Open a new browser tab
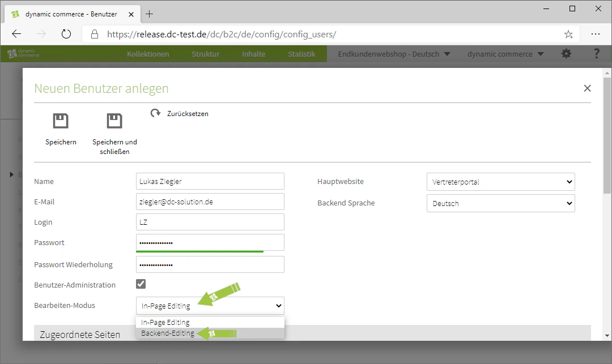 point(149,14)
